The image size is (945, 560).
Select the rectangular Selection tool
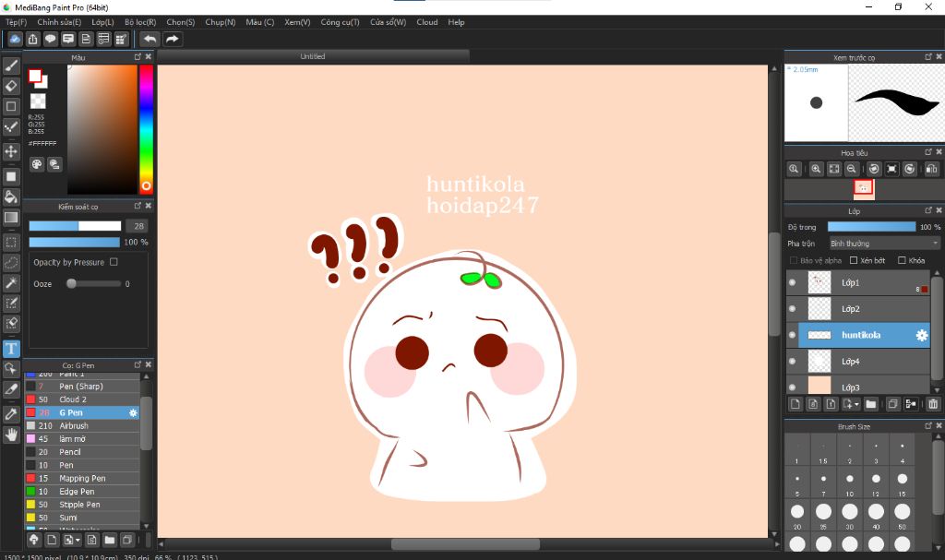click(x=11, y=243)
